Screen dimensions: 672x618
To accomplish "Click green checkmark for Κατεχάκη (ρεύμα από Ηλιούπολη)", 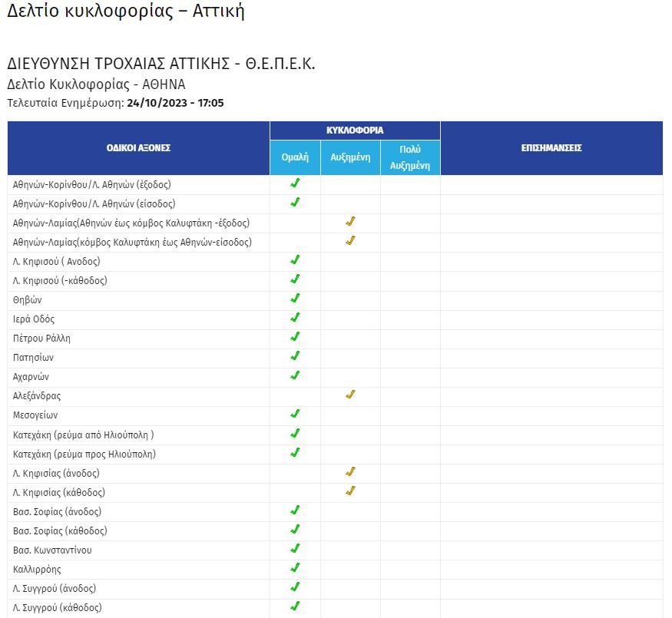I will click(295, 434).
